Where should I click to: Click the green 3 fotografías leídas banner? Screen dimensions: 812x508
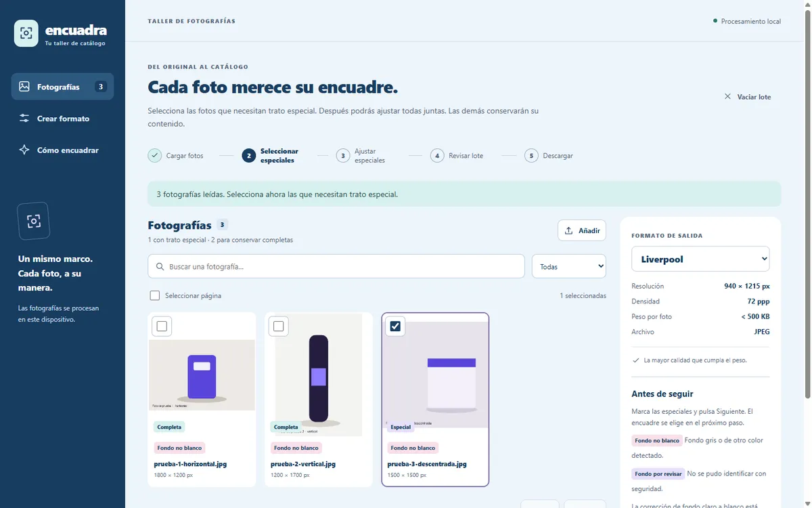pyautogui.click(x=464, y=194)
